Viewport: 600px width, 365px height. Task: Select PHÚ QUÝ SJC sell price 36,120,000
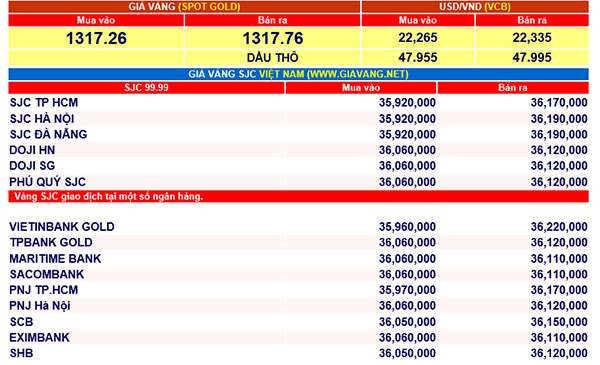click(x=559, y=182)
